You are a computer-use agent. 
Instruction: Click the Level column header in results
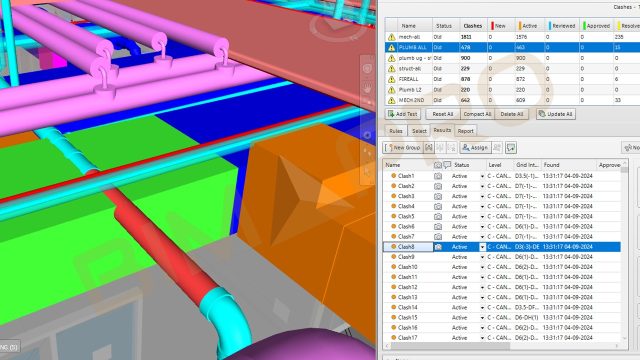point(499,165)
